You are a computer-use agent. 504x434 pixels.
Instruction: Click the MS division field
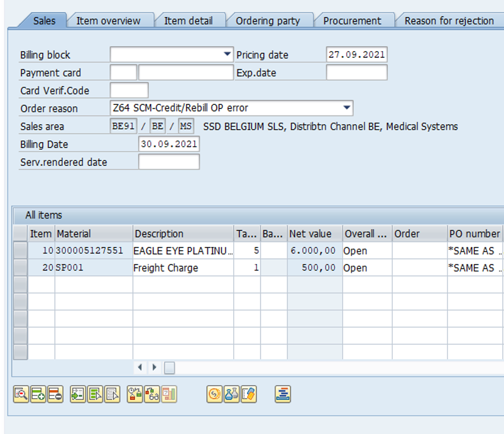tap(185, 126)
